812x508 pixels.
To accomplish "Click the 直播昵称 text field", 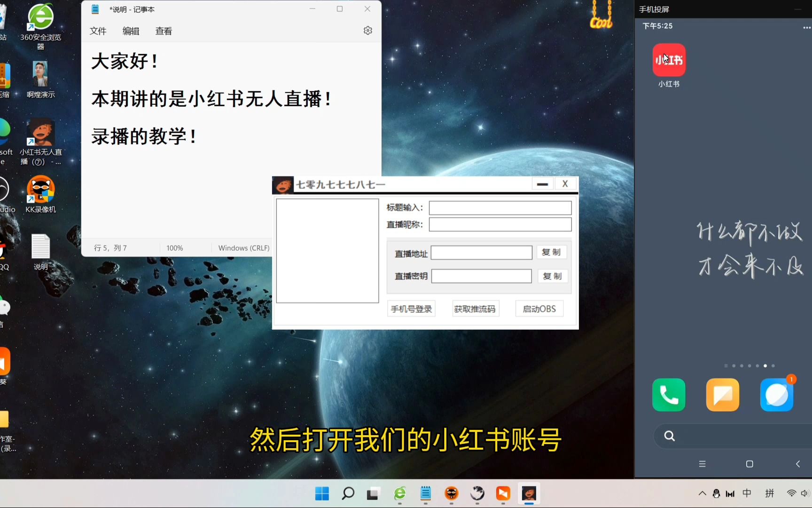I will pos(500,224).
